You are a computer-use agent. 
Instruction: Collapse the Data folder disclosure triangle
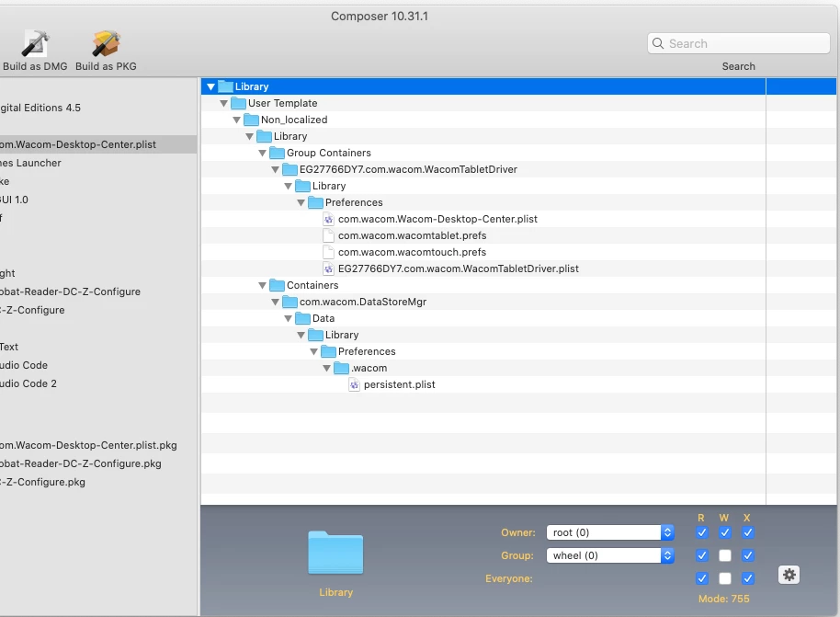[289, 319]
